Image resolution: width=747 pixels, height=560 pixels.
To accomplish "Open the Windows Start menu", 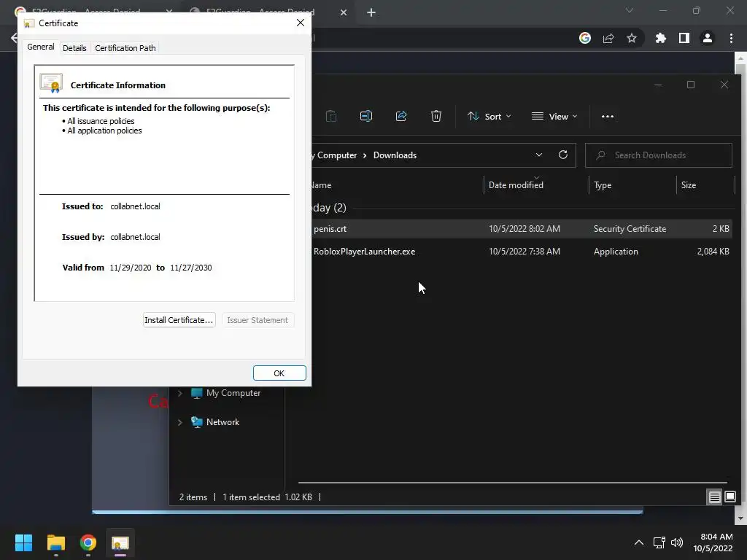I will point(23,542).
